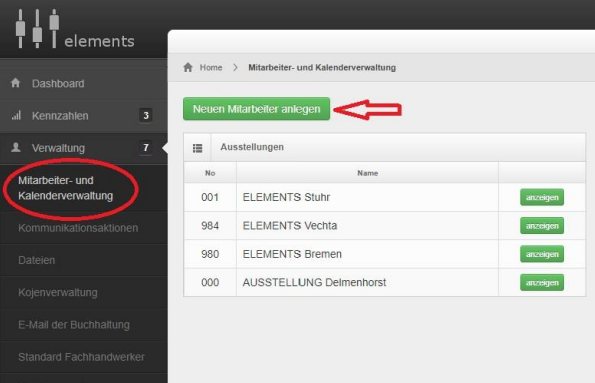Click the breadcrumb chevron separator
This screenshot has height=383, width=595.
point(236,68)
